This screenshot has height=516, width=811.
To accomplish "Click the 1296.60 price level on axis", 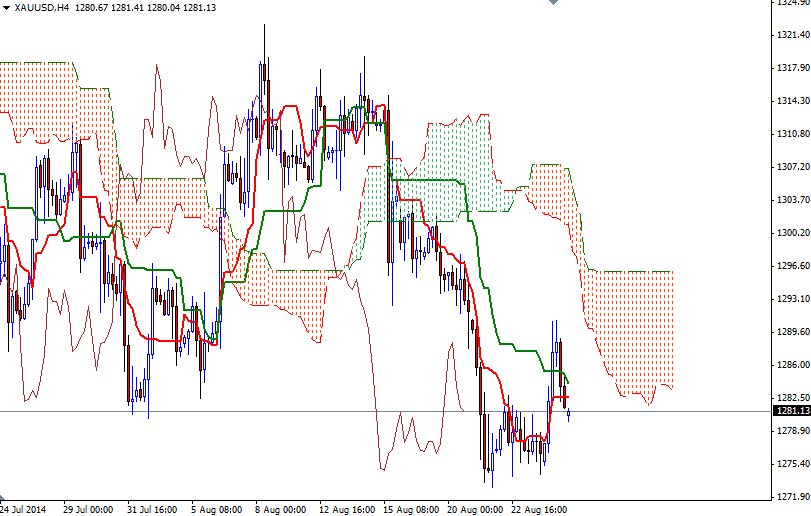I will [x=792, y=266].
